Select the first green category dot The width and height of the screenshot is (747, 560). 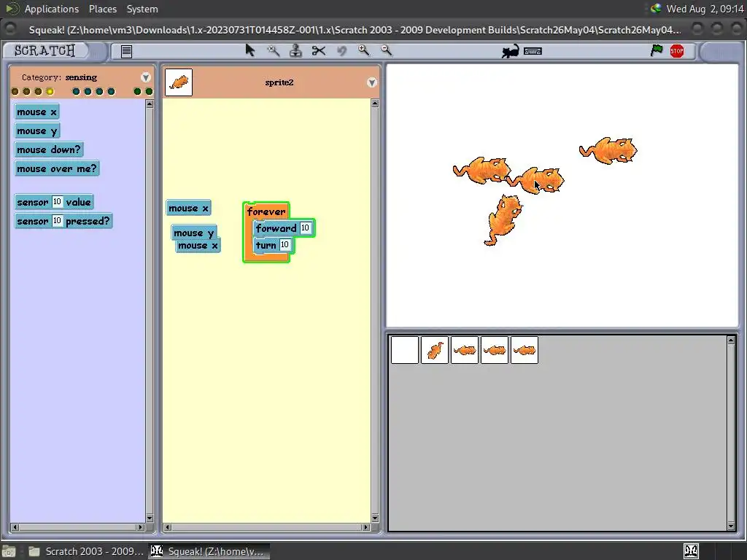pyautogui.click(x=137, y=91)
